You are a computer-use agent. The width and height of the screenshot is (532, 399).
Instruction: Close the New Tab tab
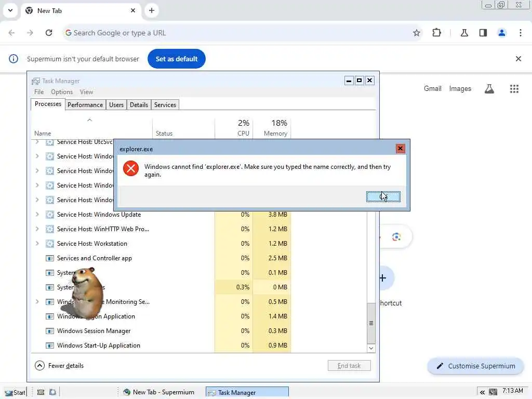coord(133,10)
